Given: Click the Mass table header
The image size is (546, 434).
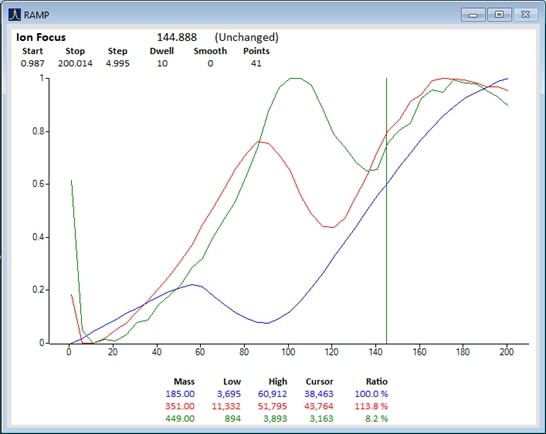Looking at the screenshot, I should coord(184,381).
